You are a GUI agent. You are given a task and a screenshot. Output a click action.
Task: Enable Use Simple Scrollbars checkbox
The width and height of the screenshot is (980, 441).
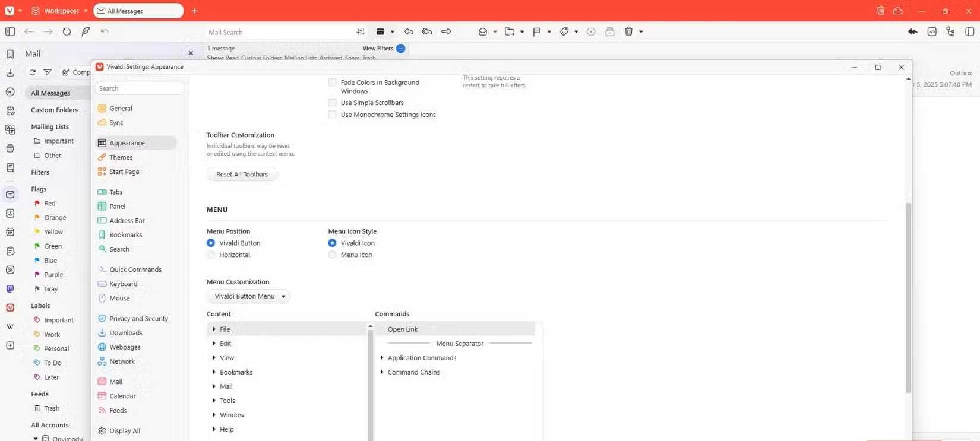tap(333, 103)
